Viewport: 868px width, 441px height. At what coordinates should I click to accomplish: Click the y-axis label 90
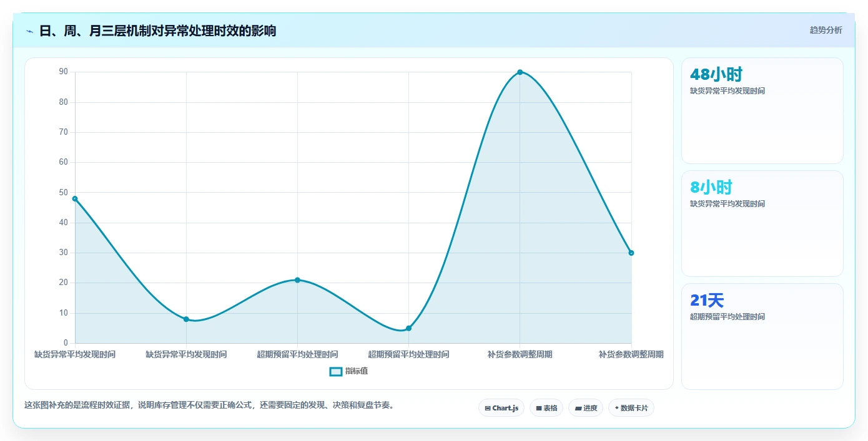(63, 72)
